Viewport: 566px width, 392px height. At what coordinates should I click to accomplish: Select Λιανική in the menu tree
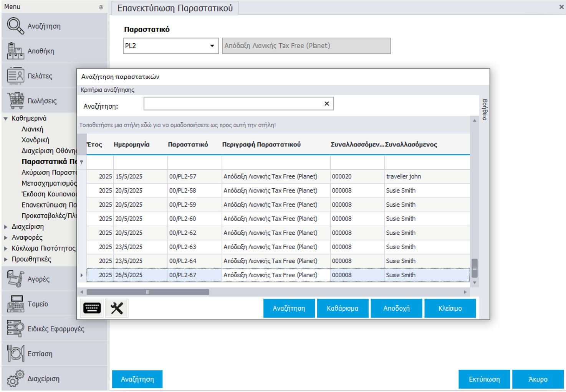coord(32,129)
